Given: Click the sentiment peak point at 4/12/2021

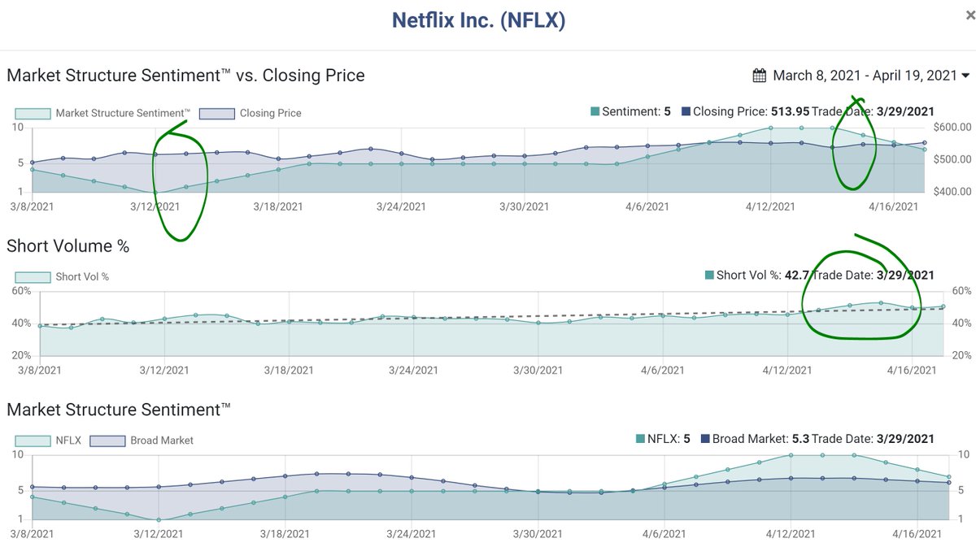Looking at the screenshot, I should tap(770, 128).
